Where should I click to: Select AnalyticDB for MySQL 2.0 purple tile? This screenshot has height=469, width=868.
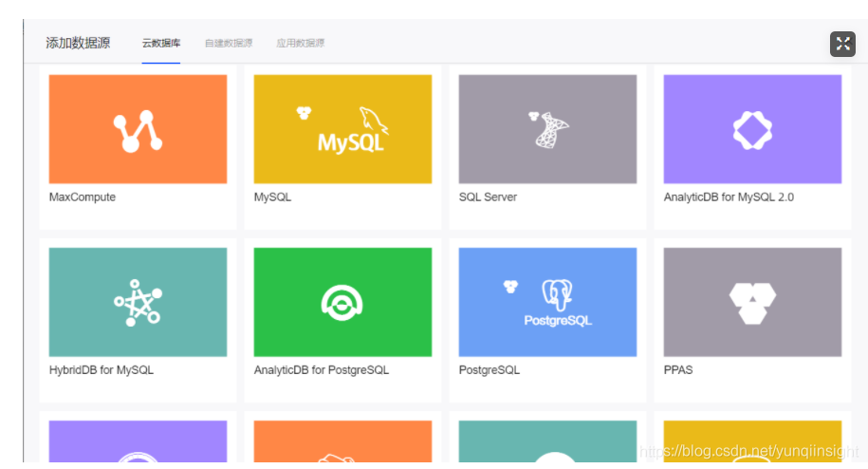752,129
